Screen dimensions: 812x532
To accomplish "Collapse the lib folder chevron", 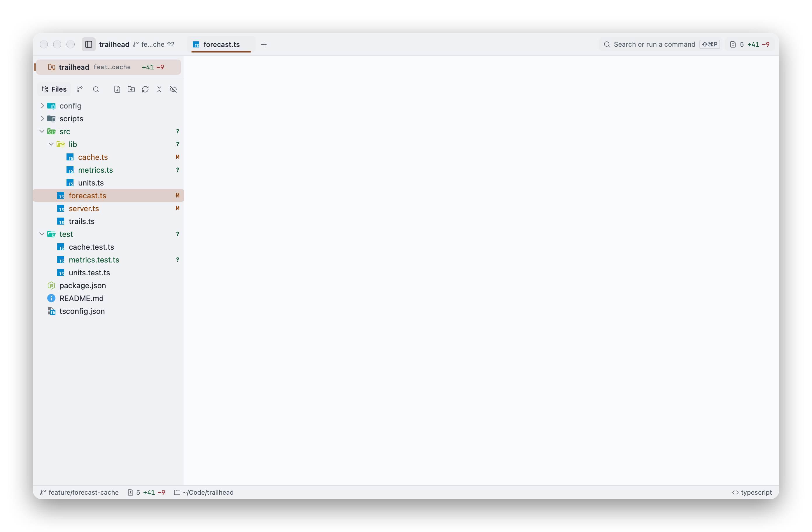I will pos(51,144).
